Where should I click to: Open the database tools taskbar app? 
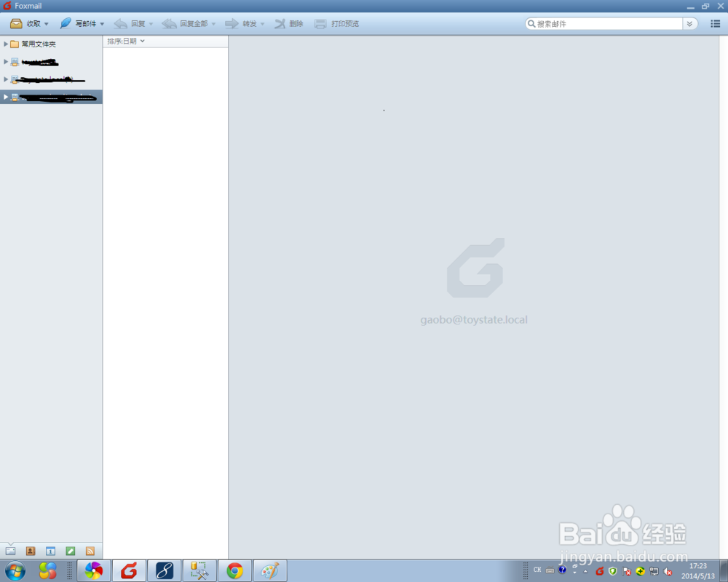pos(199,571)
